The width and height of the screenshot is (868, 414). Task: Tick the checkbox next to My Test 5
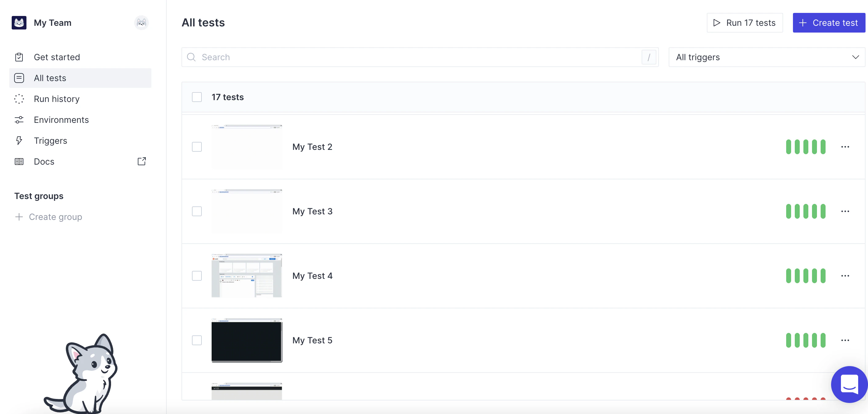click(197, 340)
